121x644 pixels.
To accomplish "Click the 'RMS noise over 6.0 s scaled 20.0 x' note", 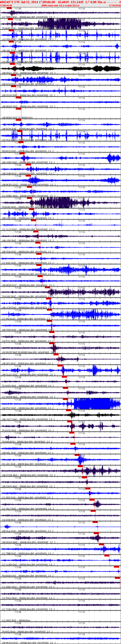I will [61, 5].
